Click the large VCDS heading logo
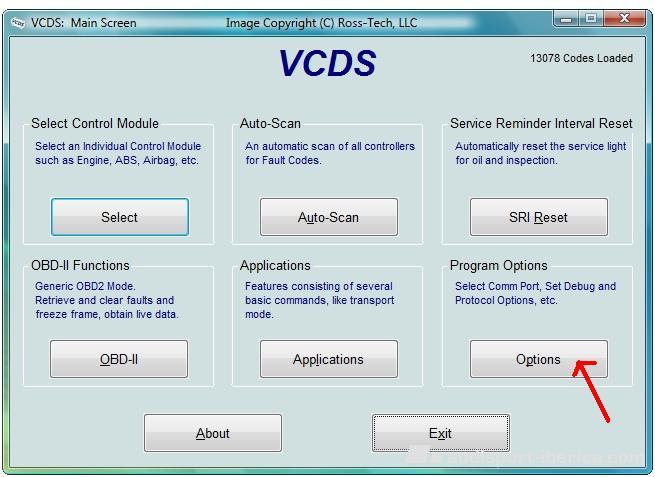 [x=328, y=63]
